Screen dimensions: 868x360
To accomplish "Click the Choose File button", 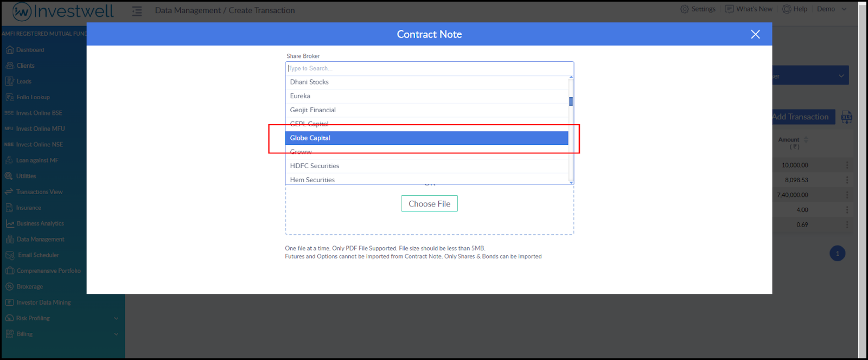I will click(x=429, y=203).
